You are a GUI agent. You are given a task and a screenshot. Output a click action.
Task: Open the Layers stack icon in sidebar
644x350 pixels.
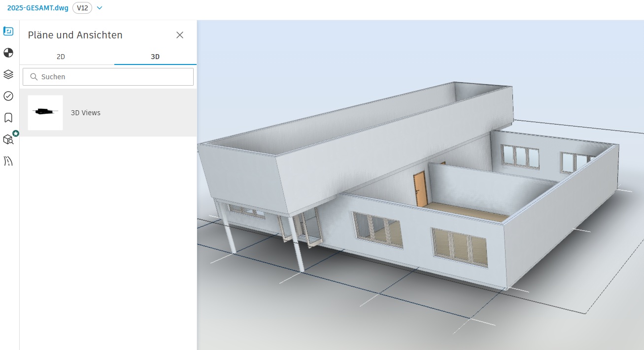[8, 74]
